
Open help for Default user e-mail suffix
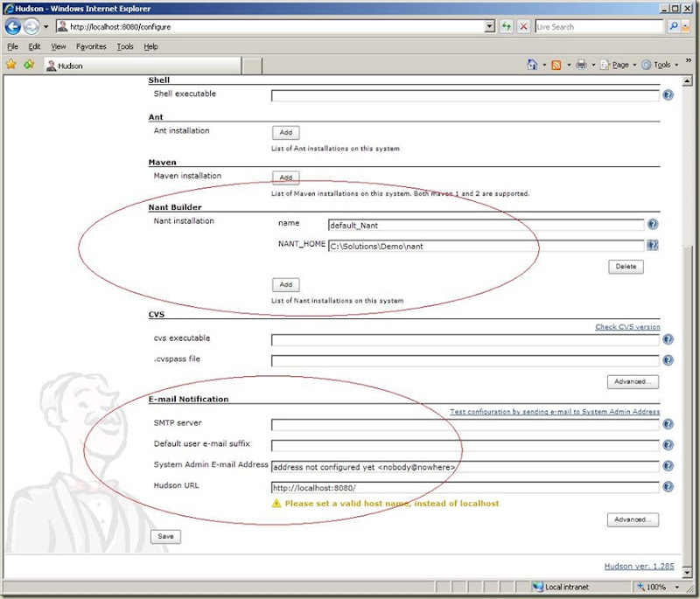(x=668, y=445)
